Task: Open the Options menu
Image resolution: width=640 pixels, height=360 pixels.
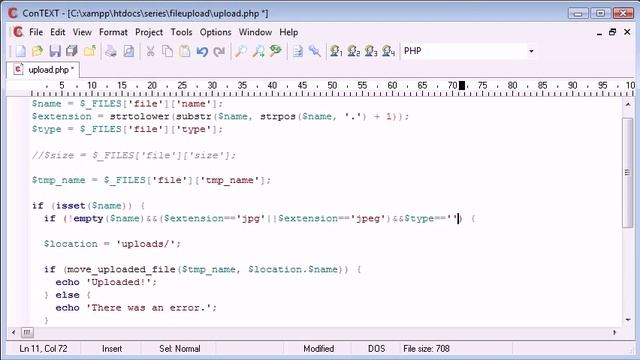Action: [215, 32]
